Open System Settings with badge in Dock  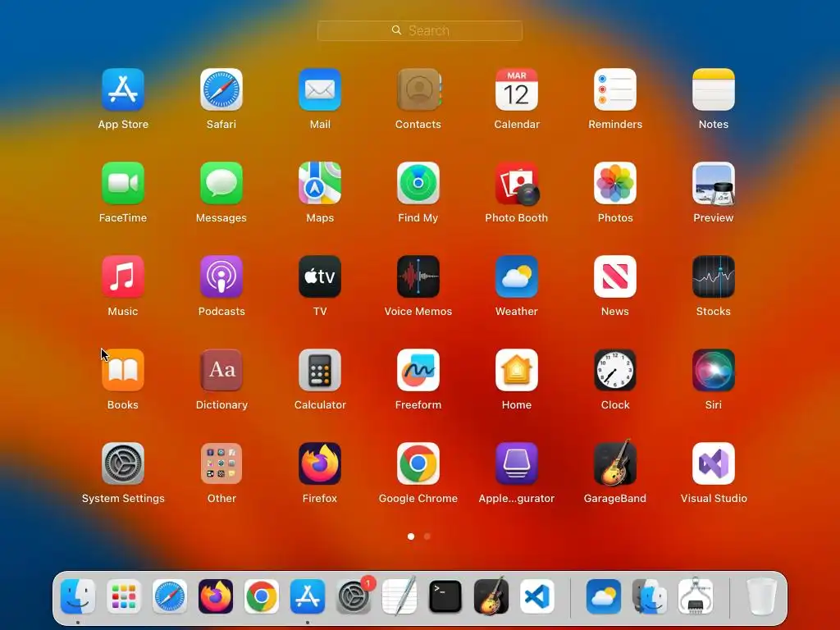pyautogui.click(x=354, y=596)
